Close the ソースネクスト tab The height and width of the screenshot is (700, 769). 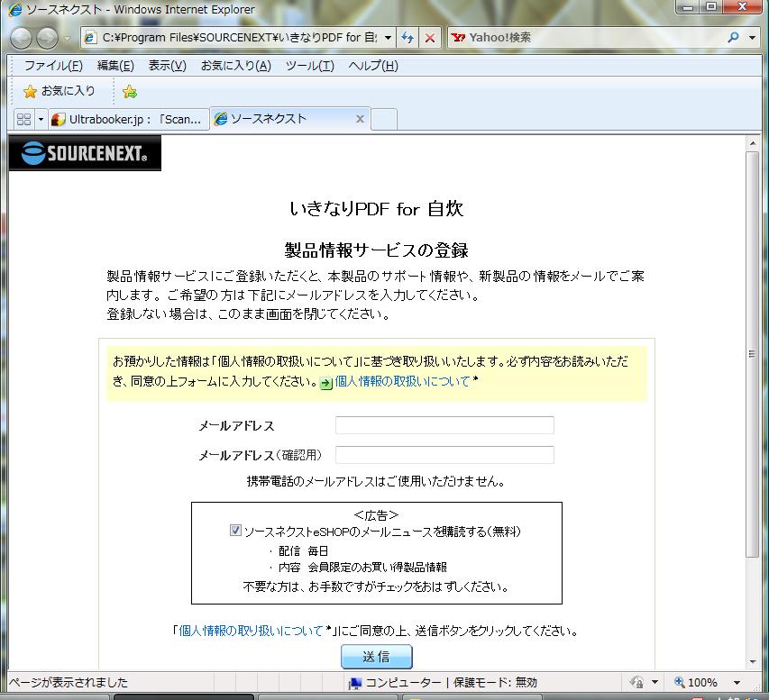tap(360, 119)
